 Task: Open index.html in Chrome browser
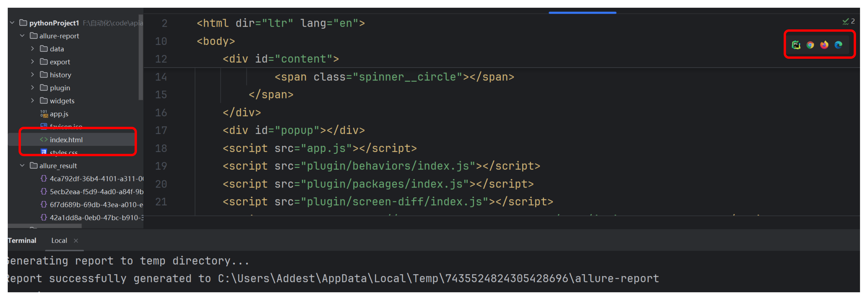click(x=810, y=45)
